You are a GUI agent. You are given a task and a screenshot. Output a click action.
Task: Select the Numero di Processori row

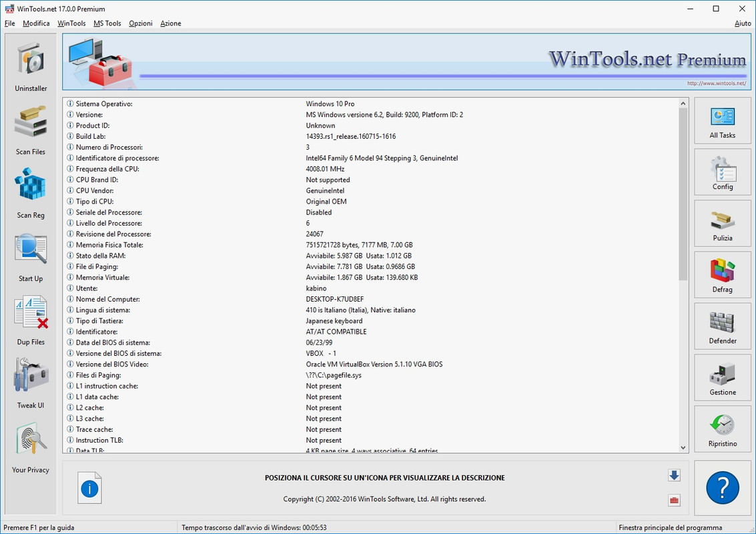coord(370,147)
